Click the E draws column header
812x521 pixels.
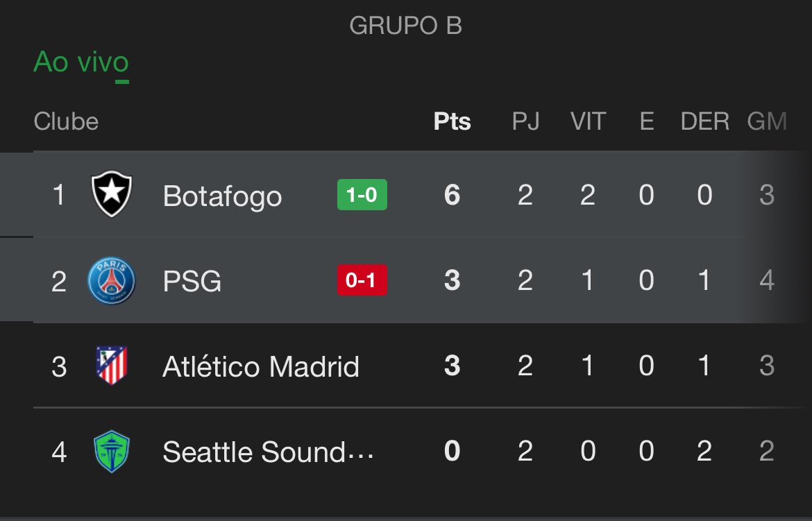(x=647, y=121)
